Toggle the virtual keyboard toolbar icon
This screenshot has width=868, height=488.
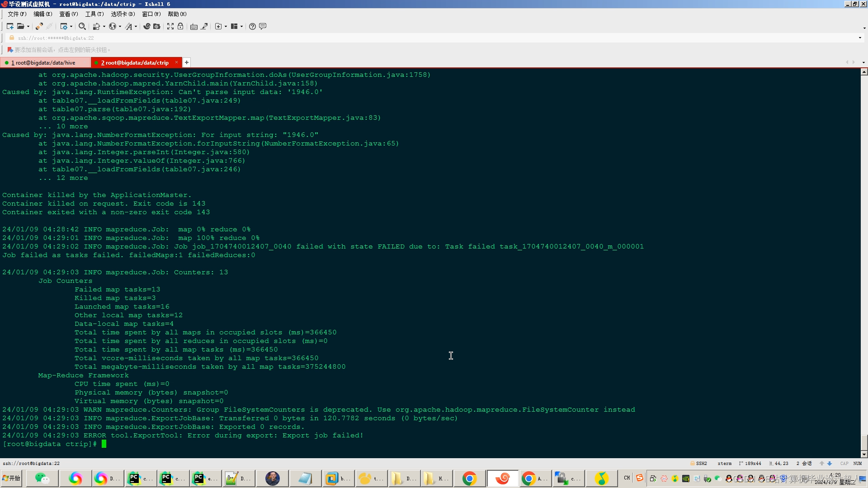click(x=193, y=26)
